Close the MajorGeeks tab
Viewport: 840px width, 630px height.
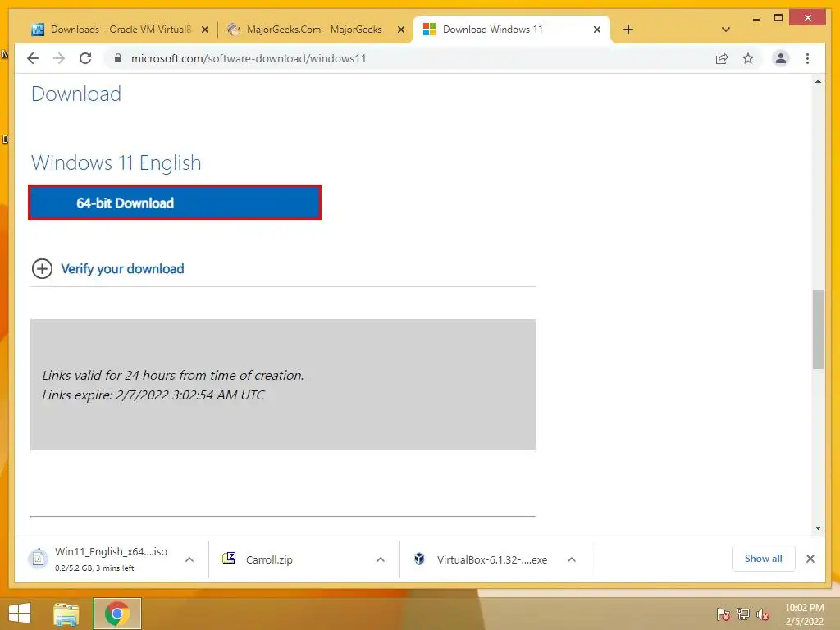400,30
